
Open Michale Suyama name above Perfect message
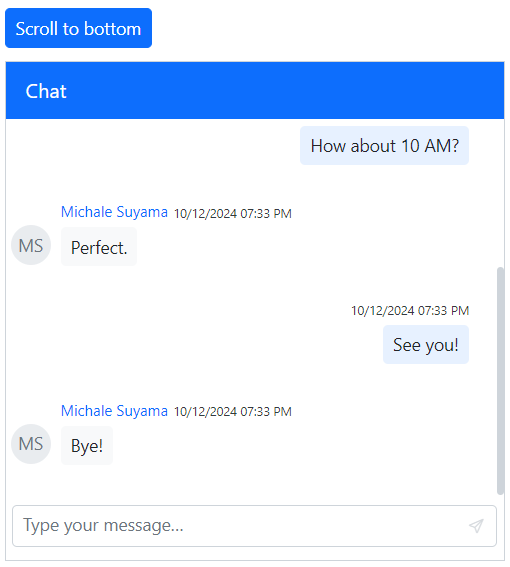coord(114,212)
